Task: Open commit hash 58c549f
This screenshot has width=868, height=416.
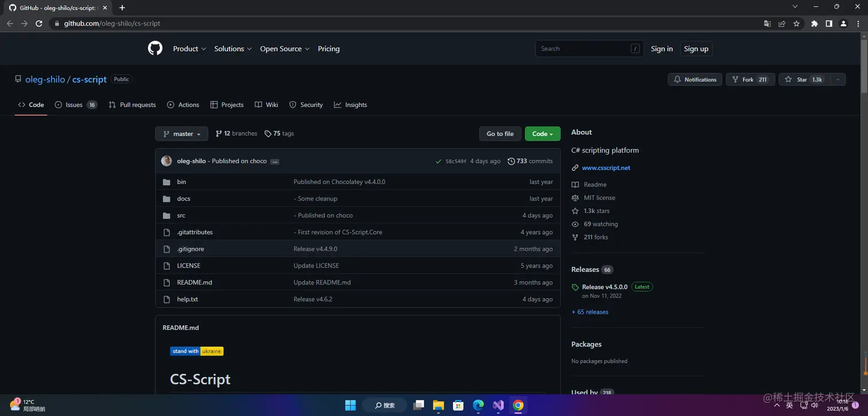Action: [x=456, y=161]
